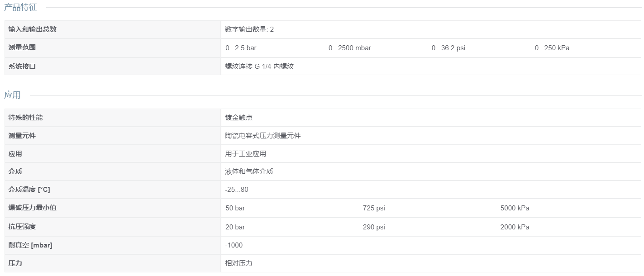The width and height of the screenshot is (644, 276).
Task: Select the 0...36.2 psi value
Action: pos(448,48)
